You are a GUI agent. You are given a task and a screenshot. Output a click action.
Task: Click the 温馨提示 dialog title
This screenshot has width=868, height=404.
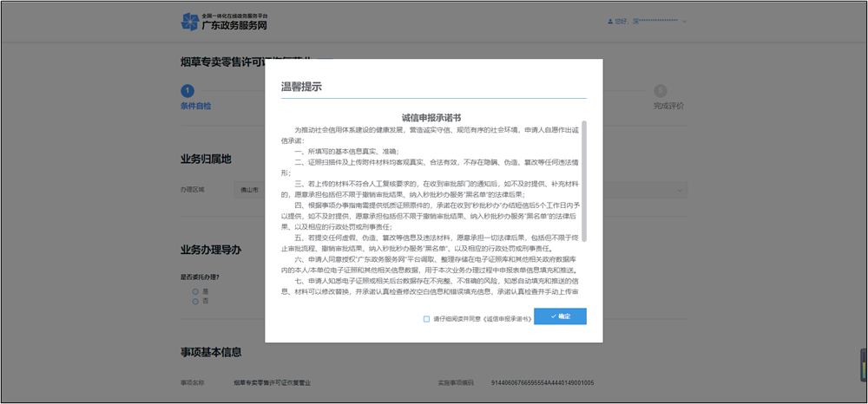302,87
